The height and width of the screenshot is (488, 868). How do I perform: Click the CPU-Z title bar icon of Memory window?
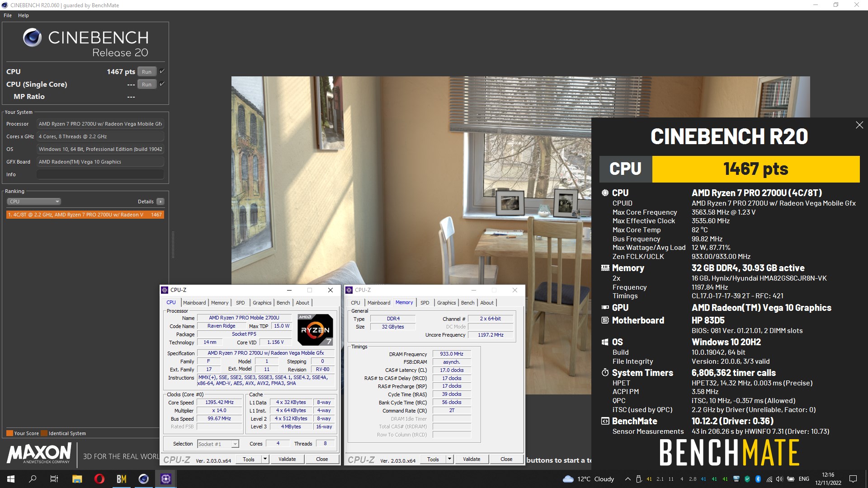(x=349, y=290)
